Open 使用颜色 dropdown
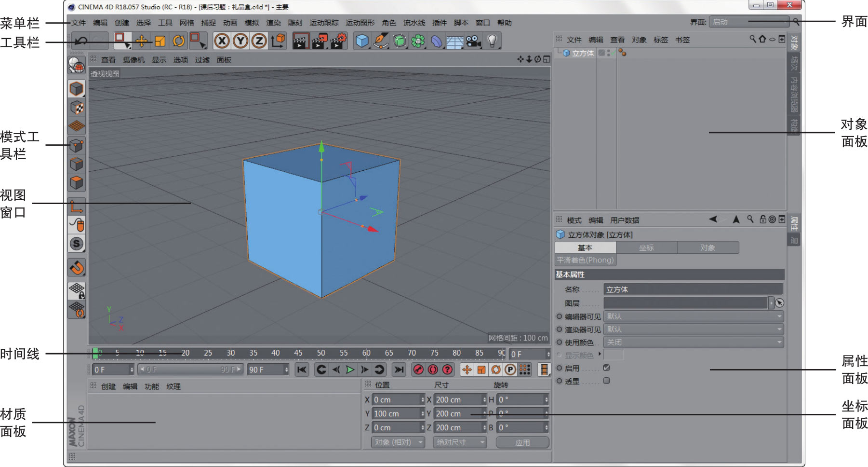868x467 pixels. (694, 343)
